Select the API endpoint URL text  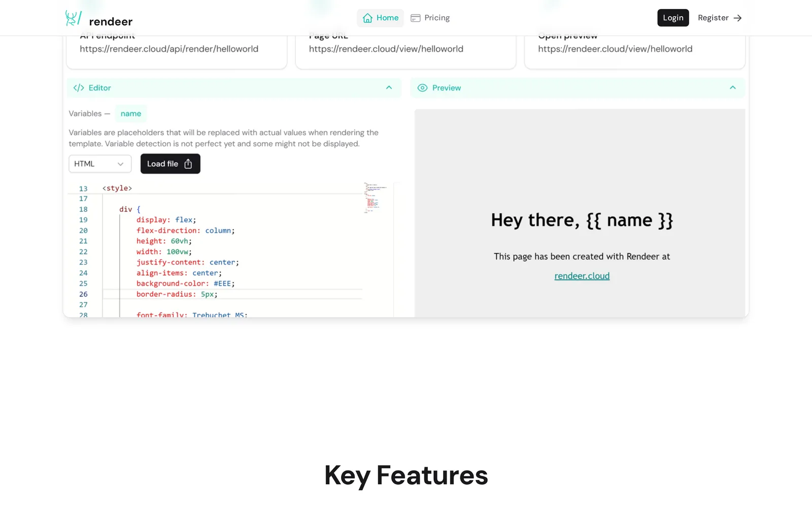[x=169, y=49]
